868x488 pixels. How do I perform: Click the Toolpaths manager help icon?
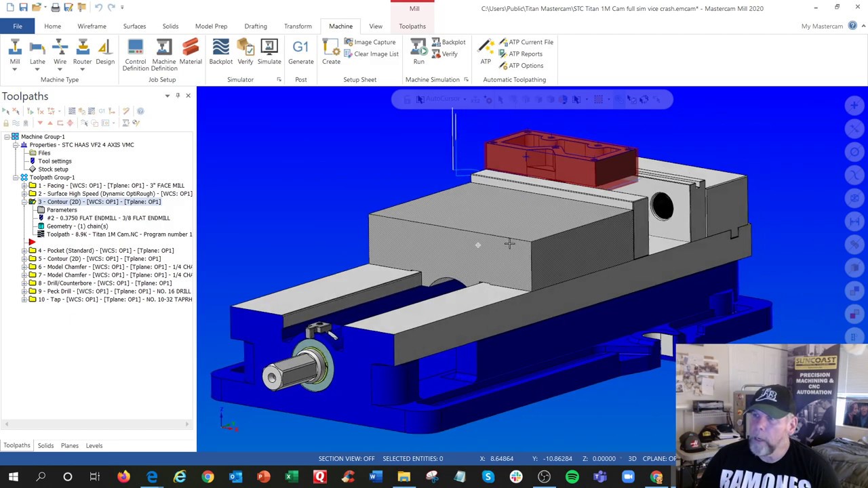140,110
